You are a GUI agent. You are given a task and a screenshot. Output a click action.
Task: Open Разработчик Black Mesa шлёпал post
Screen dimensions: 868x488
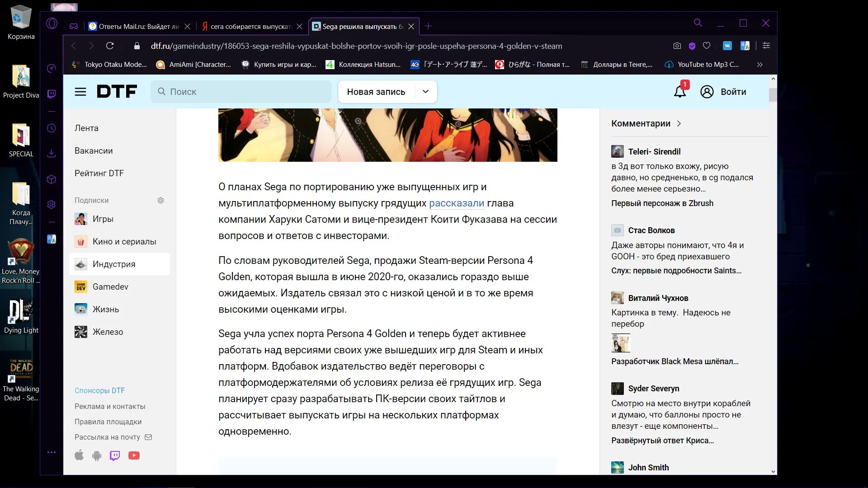[x=675, y=361]
